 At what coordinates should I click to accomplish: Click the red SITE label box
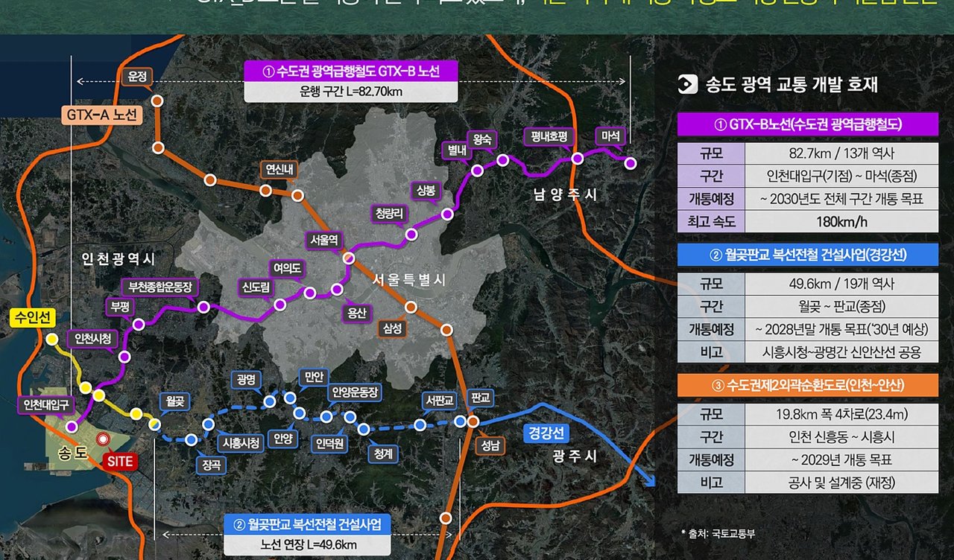pyautogui.click(x=119, y=462)
